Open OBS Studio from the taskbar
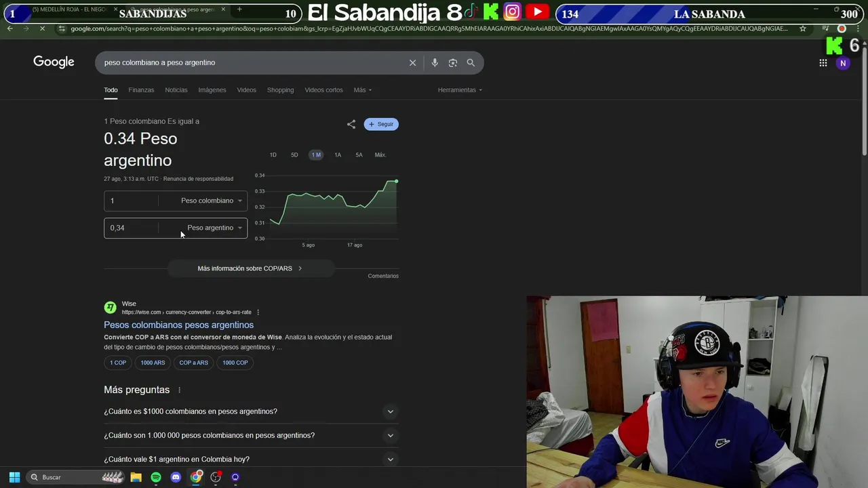 pos(216,477)
